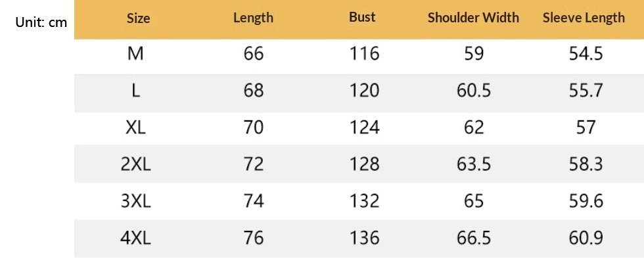Click bust value 116 for M

pos(364,54)
